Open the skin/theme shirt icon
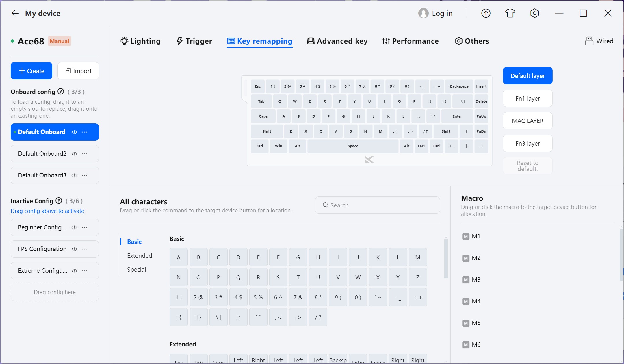624x364 pixels. pos(510,13)
